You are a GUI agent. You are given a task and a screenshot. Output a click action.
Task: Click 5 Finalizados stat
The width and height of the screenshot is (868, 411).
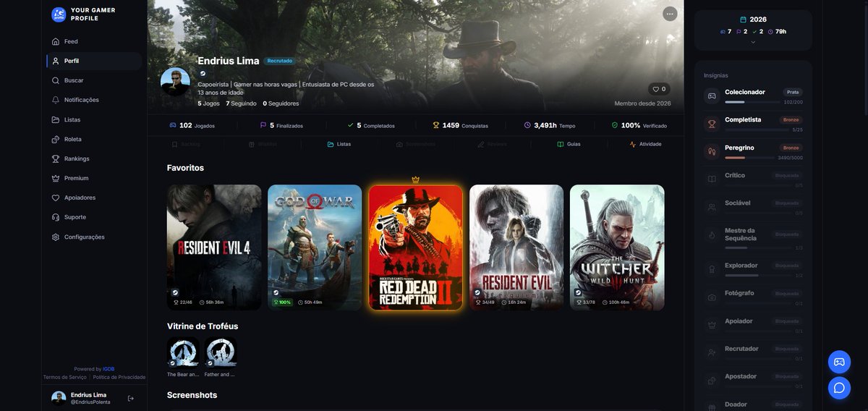(281, 125)
